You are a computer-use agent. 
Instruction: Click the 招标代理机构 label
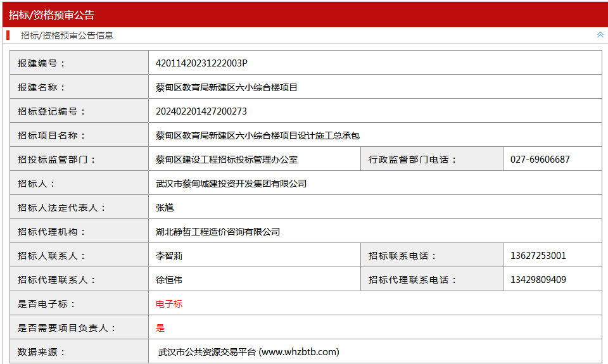point(51,232)
